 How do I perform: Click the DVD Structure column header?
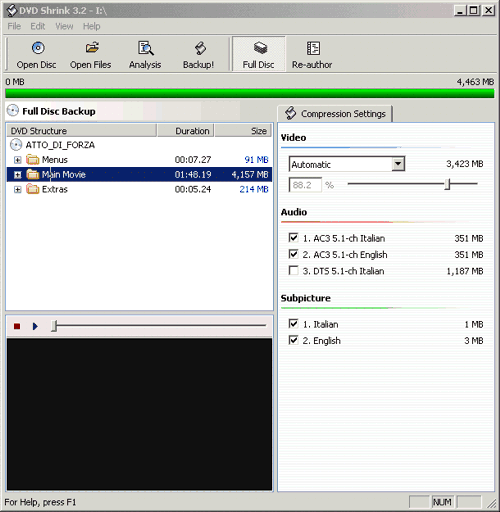[x=82, y=131]
